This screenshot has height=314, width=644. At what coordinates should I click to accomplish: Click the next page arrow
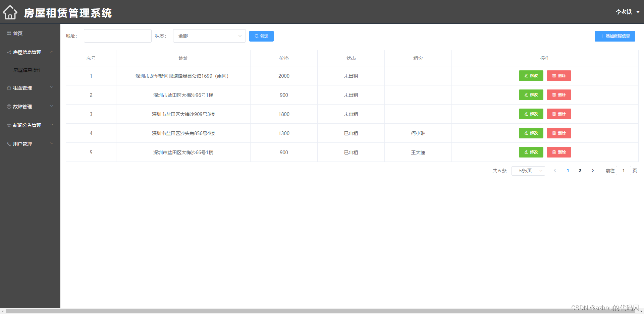point(593,171)
